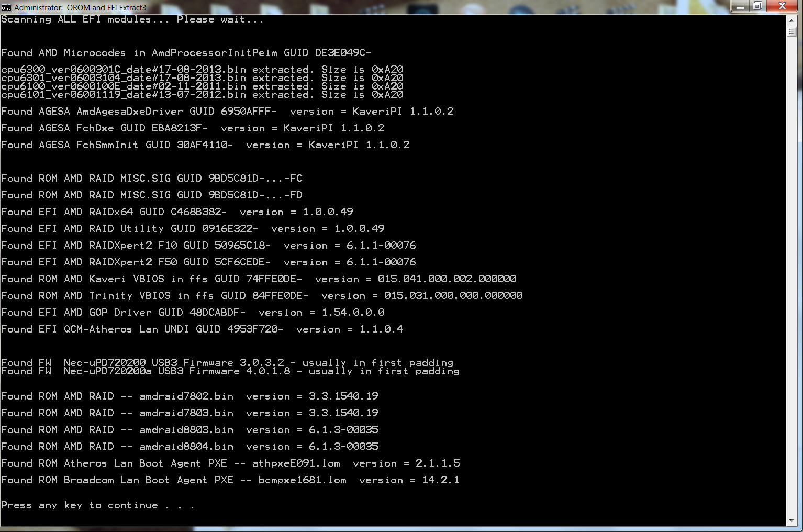Screen dimensions: 803x532
Task: Click the amdraid7803.bin version line
Action: [x=189, y=413]
